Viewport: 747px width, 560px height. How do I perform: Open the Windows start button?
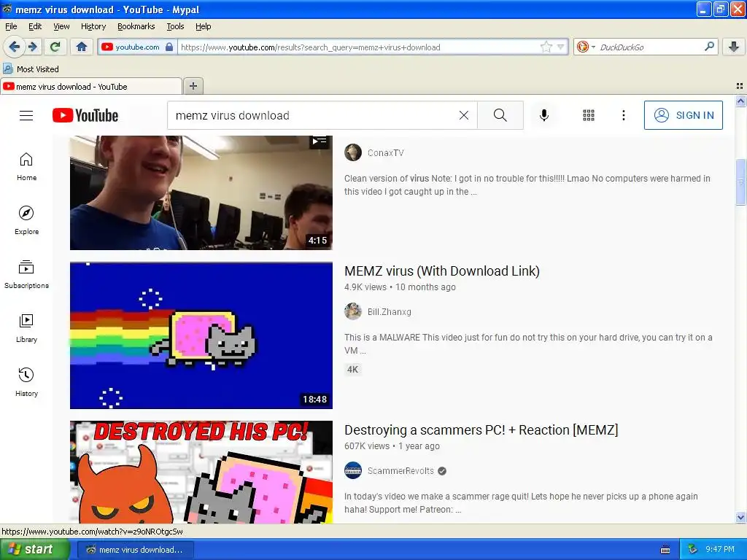point(34,550)
